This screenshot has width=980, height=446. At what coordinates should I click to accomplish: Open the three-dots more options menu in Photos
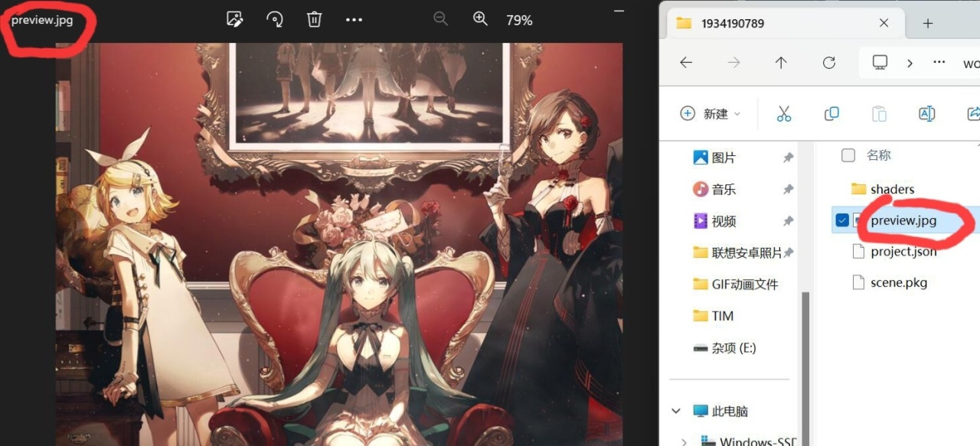click(x=354, y=20)
